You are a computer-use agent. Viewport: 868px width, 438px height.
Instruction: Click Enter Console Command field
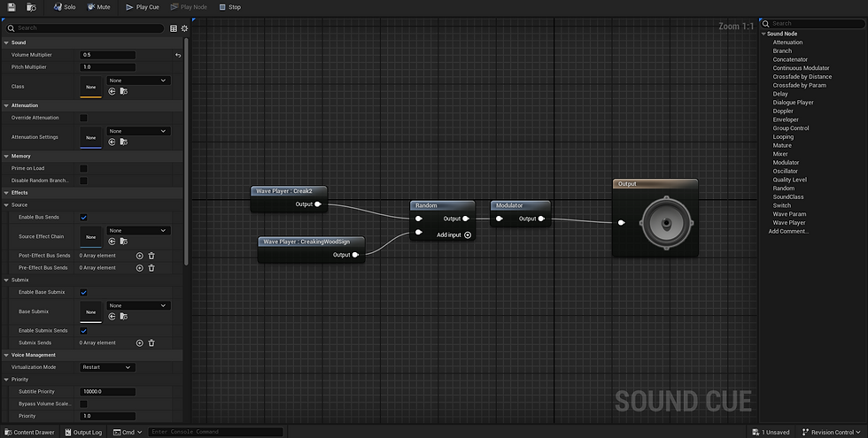point(215,432)
